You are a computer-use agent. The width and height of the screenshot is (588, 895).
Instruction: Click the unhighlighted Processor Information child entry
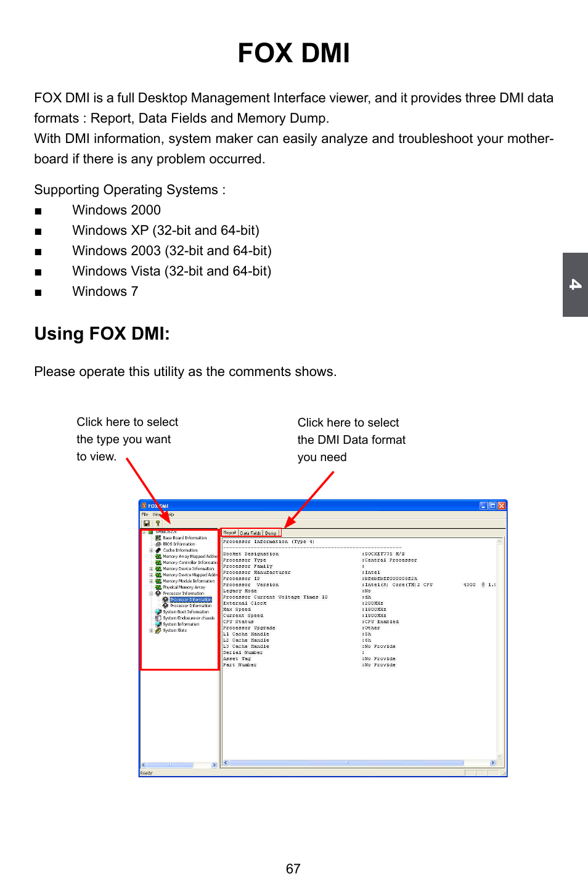click(190, 605)
